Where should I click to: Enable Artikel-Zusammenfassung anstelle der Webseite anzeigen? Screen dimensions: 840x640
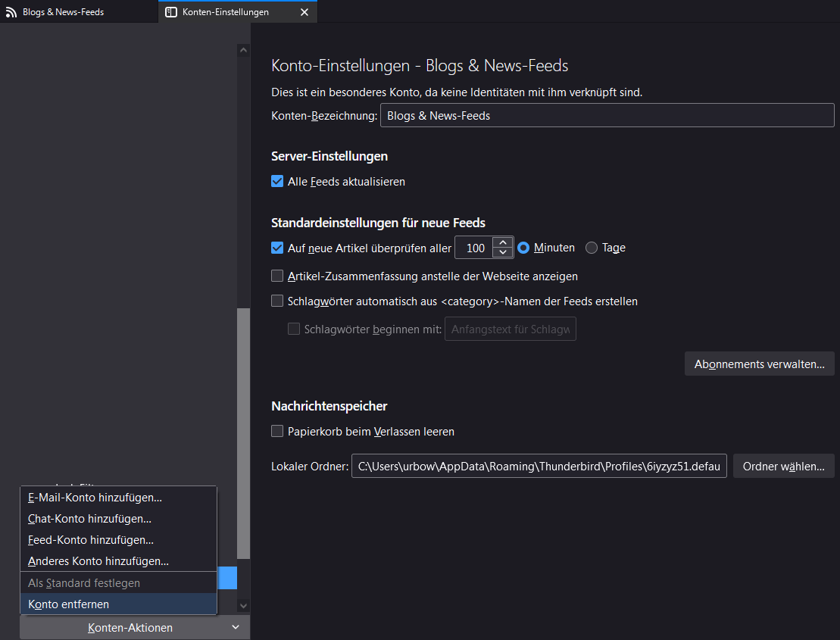click(x=277, y=276)
